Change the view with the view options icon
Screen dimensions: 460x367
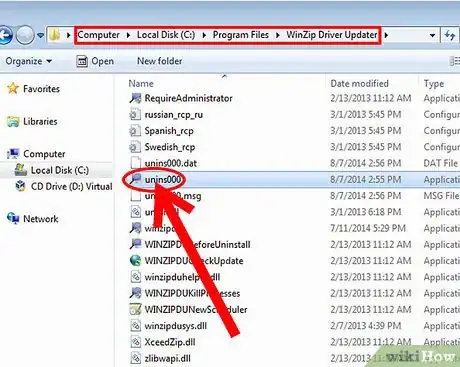[x=454, y=61]
